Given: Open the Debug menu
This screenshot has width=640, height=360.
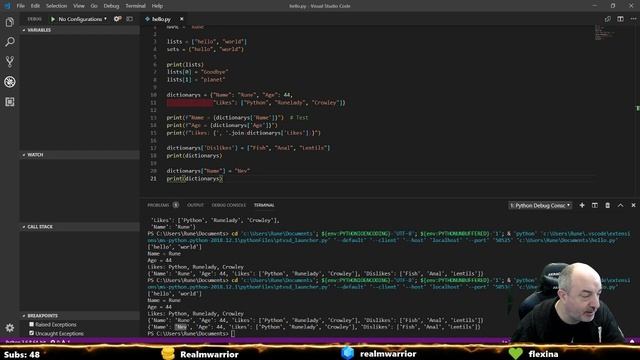Looking at the screenshot, I should tap(111, 6).
